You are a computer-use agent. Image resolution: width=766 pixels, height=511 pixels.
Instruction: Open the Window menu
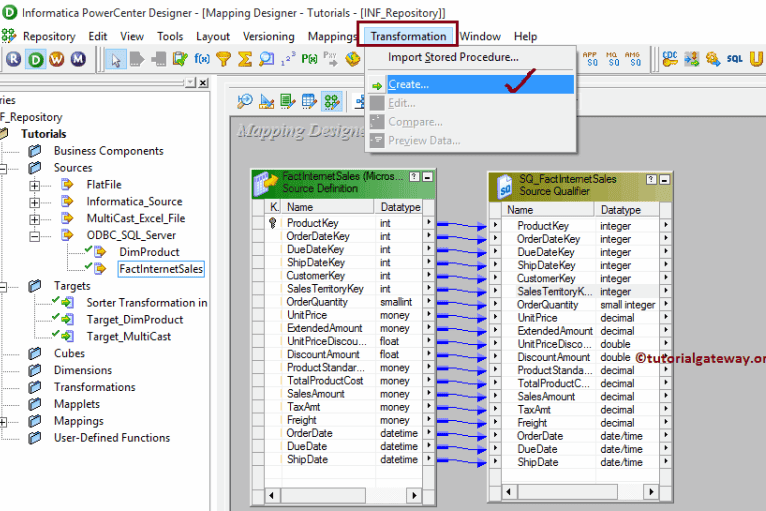click(x=480, y=37)
